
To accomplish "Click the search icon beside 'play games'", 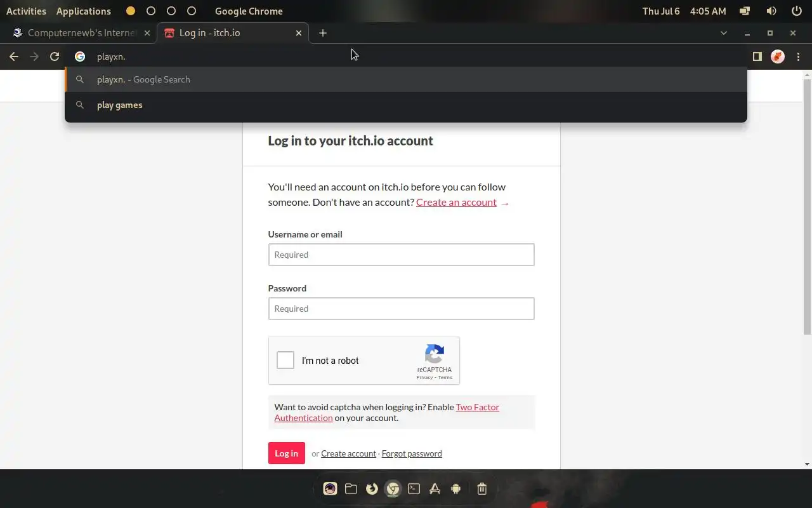I will [x=80, y=105].
